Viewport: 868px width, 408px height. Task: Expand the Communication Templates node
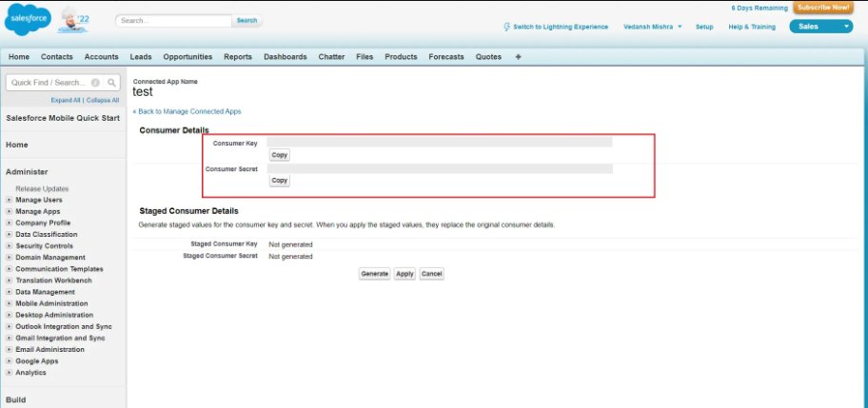[10, 269]
